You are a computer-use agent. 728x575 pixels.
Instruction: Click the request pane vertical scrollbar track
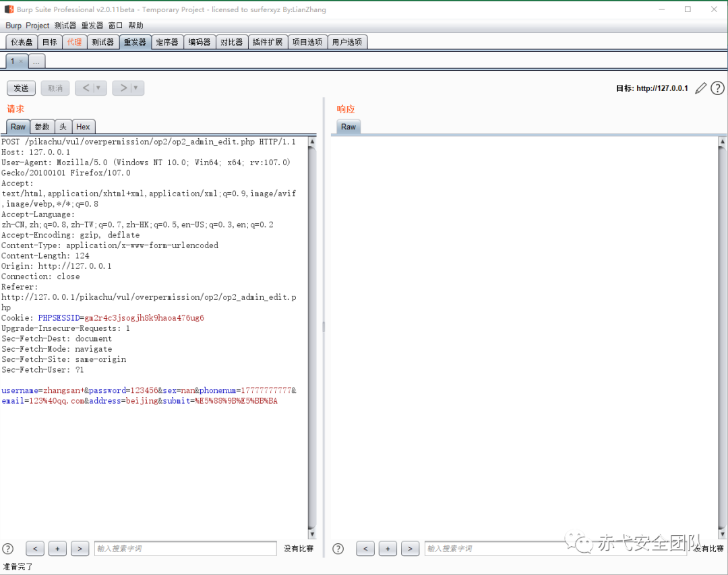coord(312,337)
